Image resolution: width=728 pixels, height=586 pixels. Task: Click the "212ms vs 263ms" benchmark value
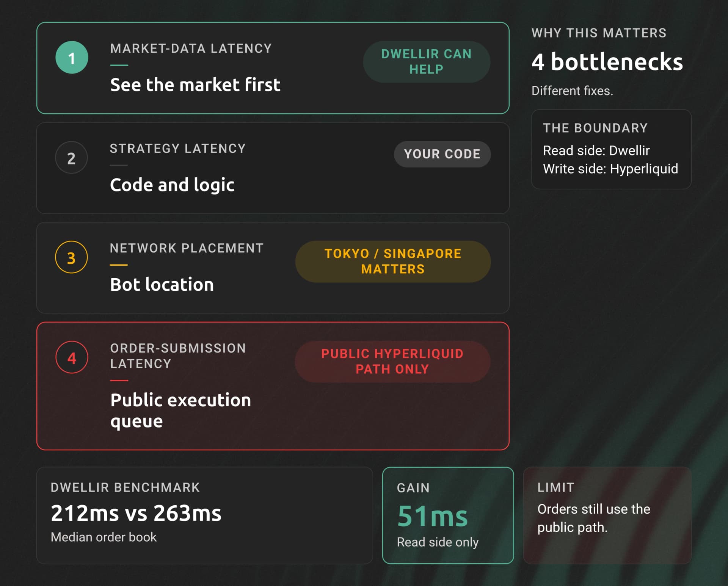[x=136, y=513]
